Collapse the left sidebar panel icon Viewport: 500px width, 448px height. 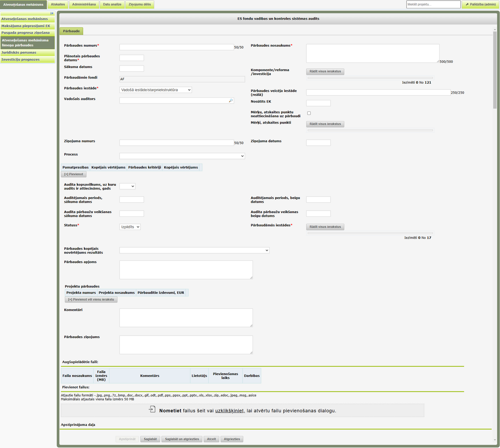[x=52, y=13]
